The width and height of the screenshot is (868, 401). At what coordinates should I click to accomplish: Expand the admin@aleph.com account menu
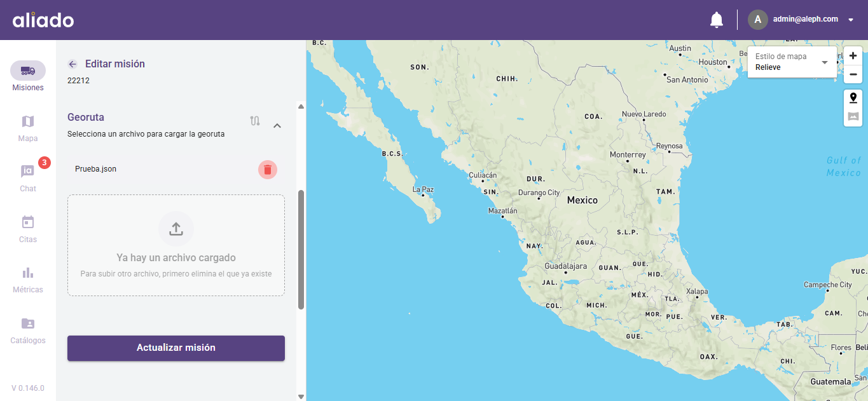tap(851, 20)
